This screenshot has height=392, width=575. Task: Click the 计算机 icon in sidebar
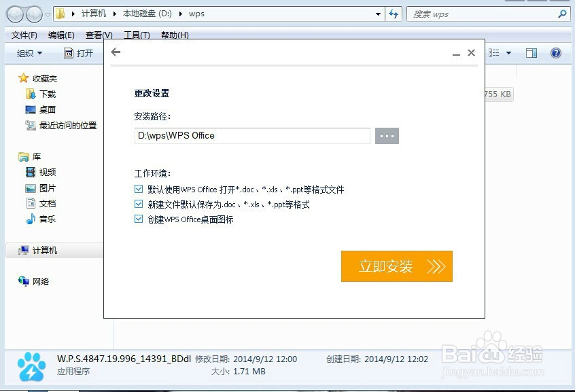tap(24, 251)
